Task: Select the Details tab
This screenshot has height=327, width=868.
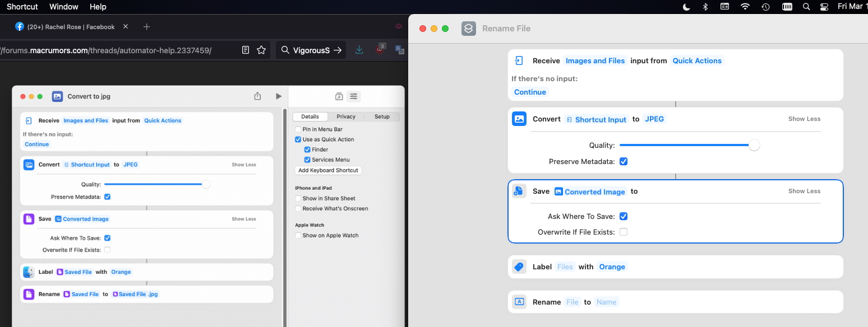Action: coord(310,116)
